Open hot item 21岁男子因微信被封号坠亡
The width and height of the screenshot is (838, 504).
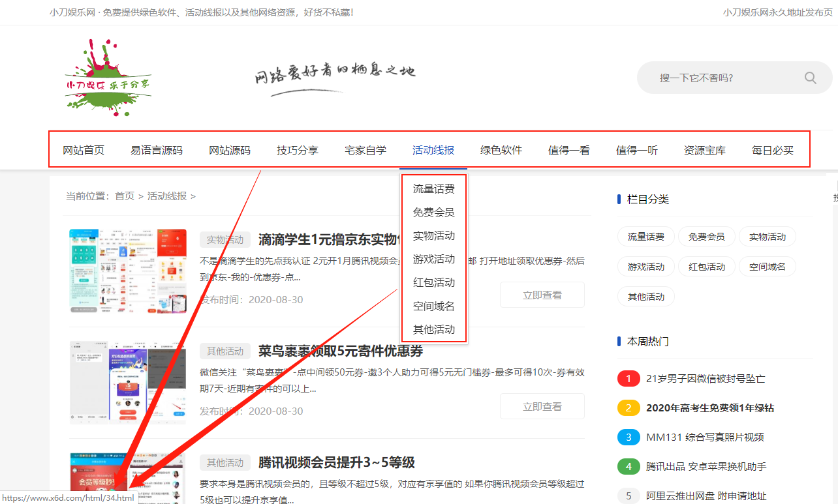point(706,378)
